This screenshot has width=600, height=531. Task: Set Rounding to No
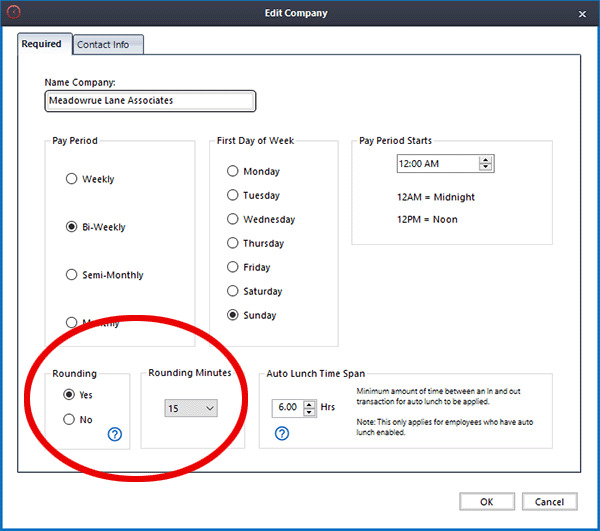coord(71,420)
